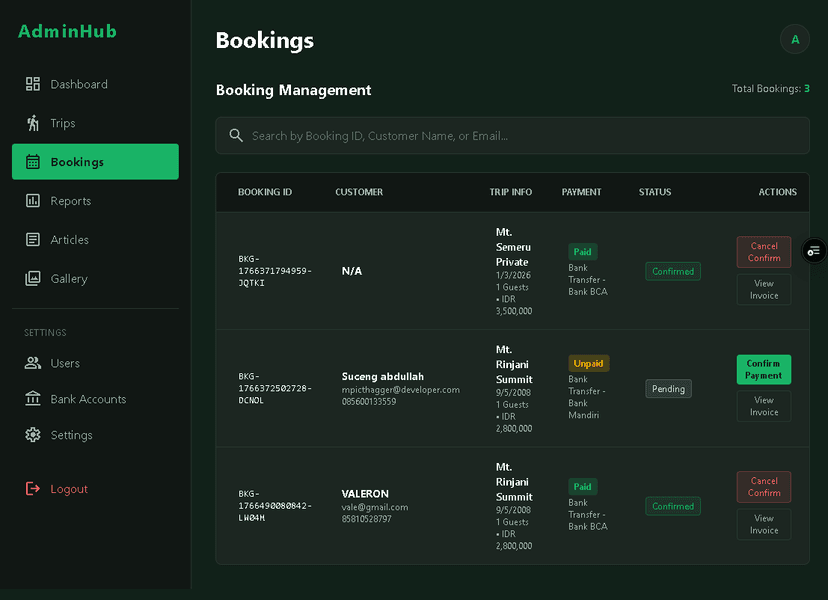Click the Settings gear icon
This screenshot has width=828, height=600.
click(33, 435)
